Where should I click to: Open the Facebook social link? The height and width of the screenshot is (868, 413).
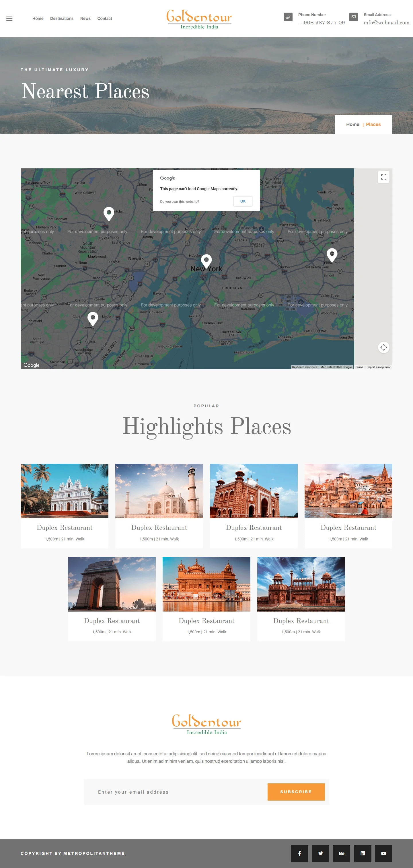tap(299, 853)
